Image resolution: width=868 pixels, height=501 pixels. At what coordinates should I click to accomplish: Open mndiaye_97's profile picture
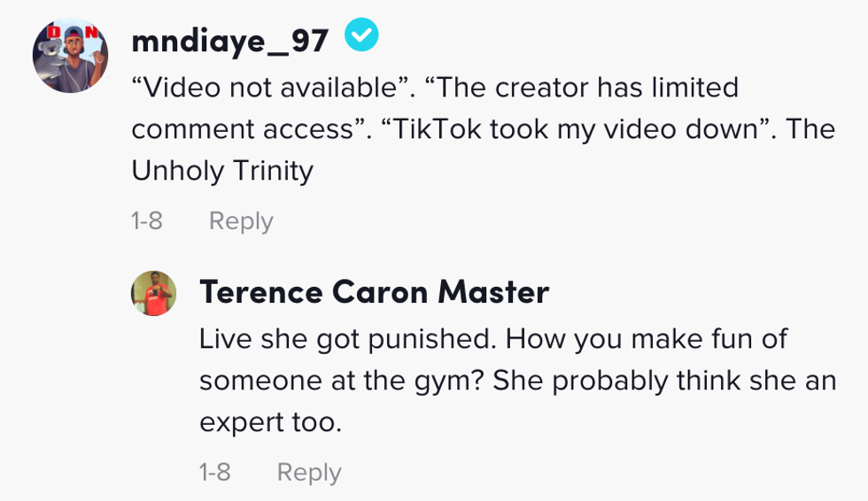[x=70, y=56]
